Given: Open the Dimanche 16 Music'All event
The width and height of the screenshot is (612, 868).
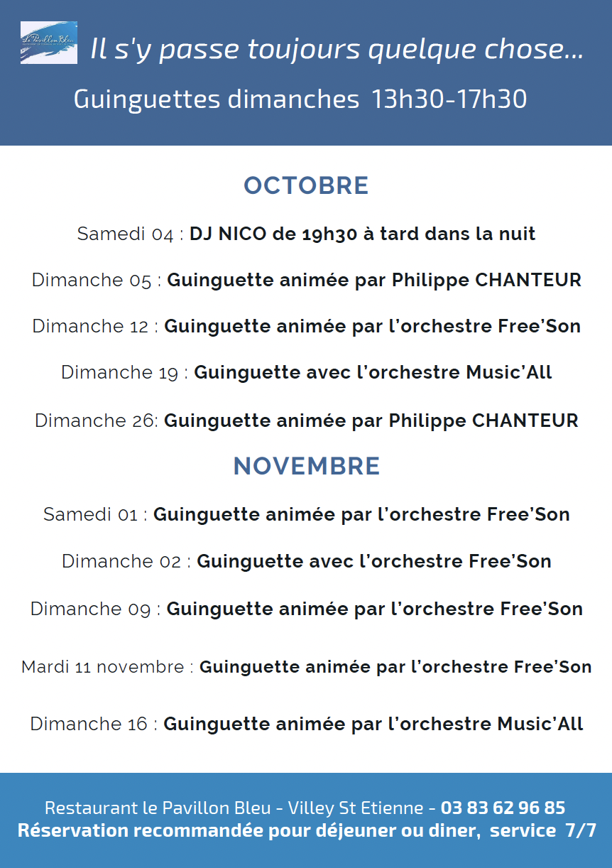Looking at the screenshot, I should coord(306,724).
